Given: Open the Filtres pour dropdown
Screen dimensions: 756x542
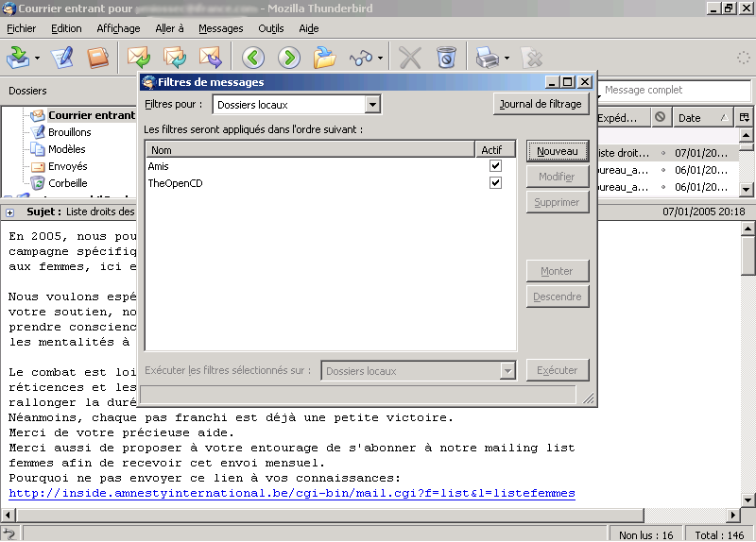Looking at the screenshot, I should 297,105.
